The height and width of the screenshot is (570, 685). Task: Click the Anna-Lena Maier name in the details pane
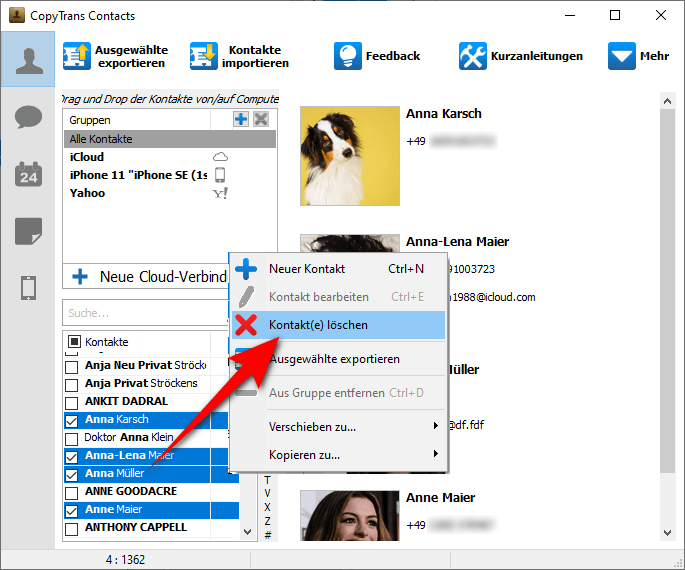pyautogui.click(x=457, y=242)
